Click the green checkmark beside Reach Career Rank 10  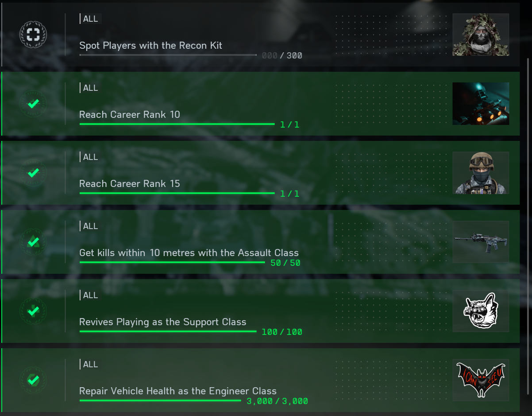(x=33, y=104)
